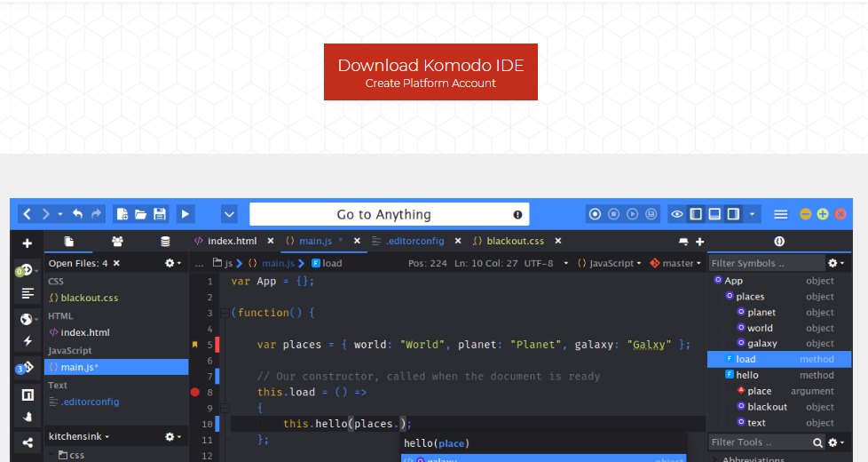868x462 pixels.
Task: Click the share icon in the sidebar
Action: (28, 442)
